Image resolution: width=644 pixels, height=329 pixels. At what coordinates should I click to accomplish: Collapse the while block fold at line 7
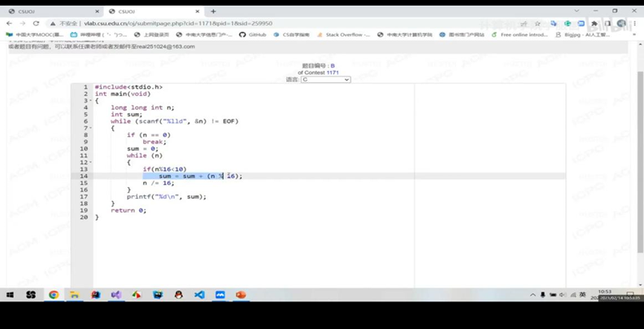[x=90, y=129]
